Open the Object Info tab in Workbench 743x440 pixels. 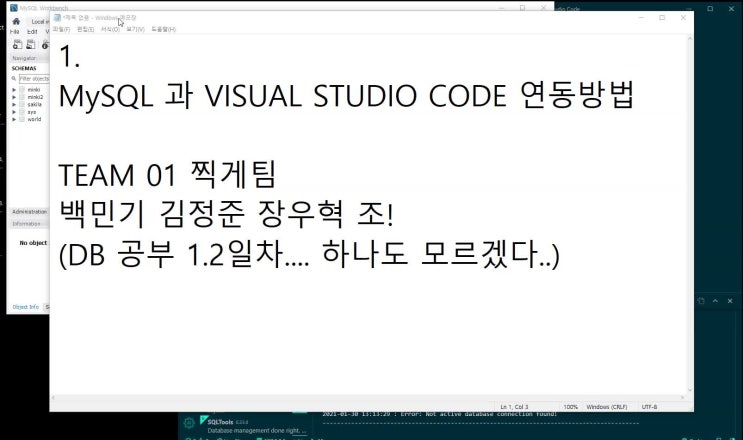26,307
